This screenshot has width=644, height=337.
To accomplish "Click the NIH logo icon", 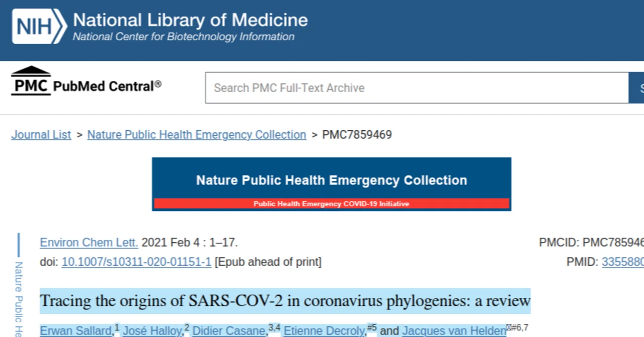I will coord(39,26).
